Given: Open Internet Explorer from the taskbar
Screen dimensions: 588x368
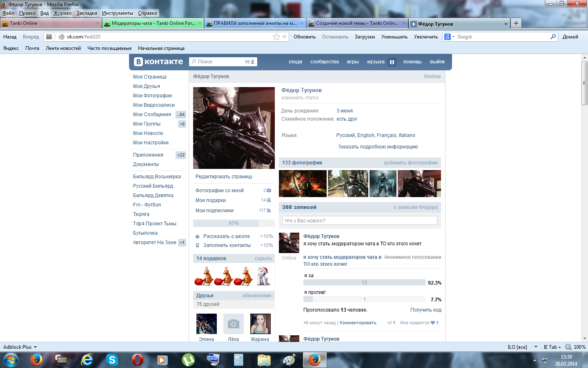Looking at the screenshot, I should (87, 360).
